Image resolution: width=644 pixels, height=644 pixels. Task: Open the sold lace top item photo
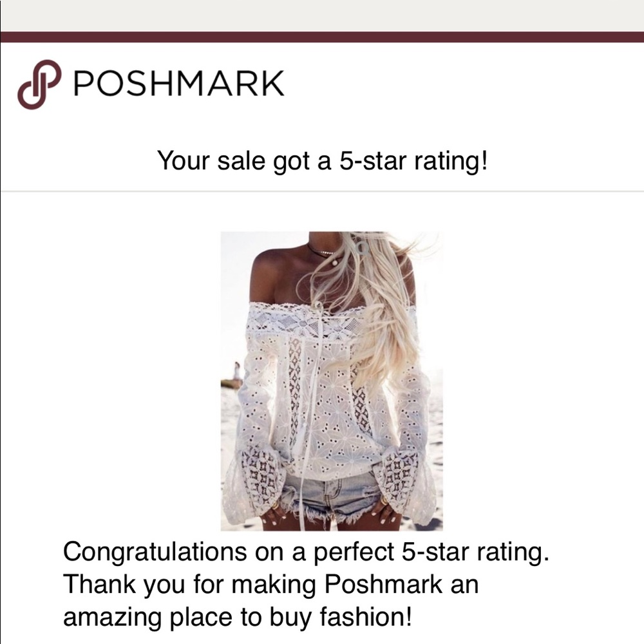332,381
